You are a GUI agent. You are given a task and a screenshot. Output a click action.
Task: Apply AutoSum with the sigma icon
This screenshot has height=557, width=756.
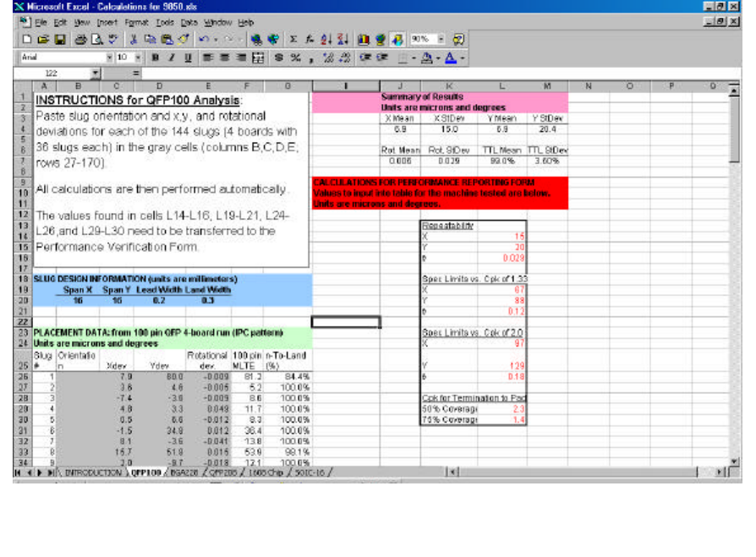click(x=293, y=40)
